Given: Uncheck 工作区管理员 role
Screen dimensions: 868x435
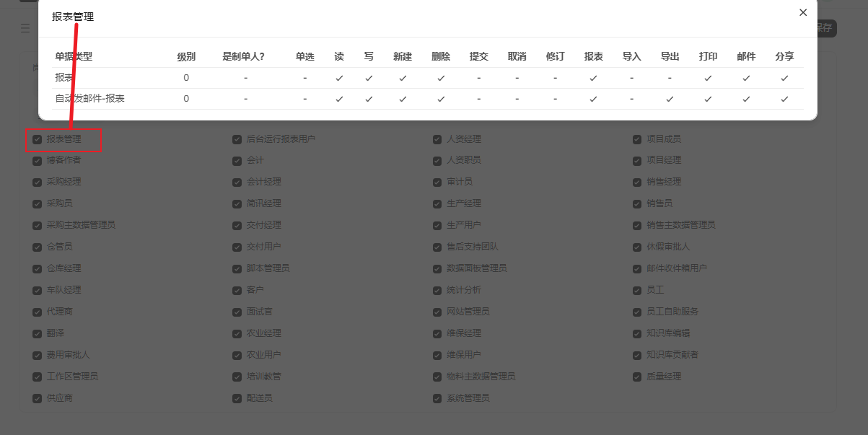Looking at the screenshot, I should (x=37, y=377).
